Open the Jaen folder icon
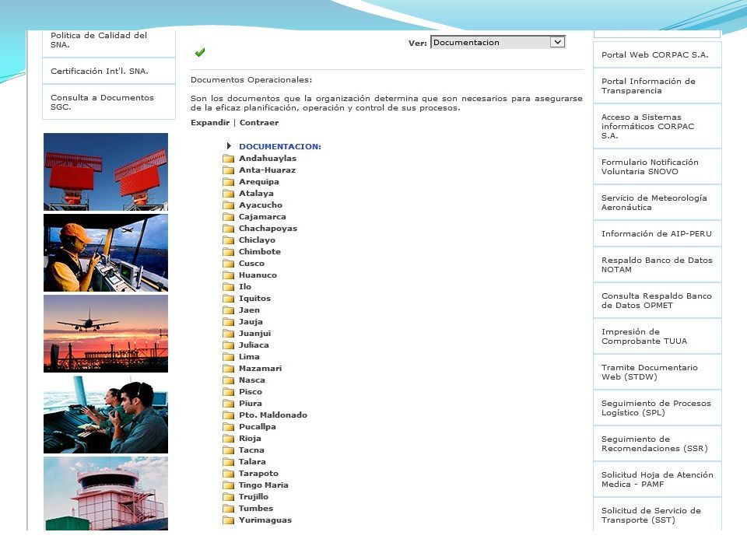Screen dimensions: 747x560 [x=228, y=310]
